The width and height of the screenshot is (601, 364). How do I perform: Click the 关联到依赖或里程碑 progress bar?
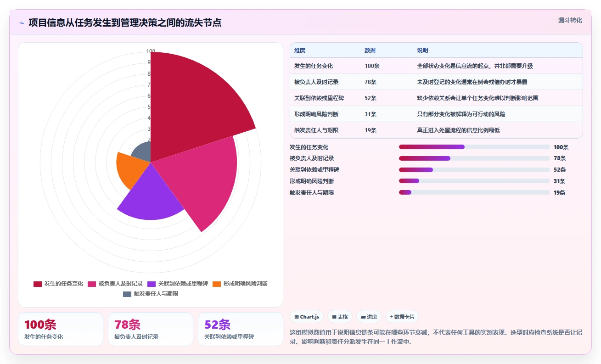pos(474,170)
